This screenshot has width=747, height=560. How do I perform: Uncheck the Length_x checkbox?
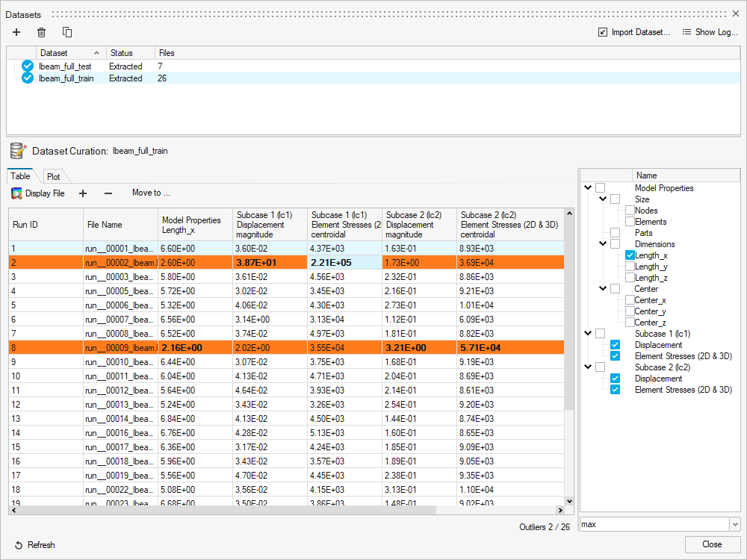630,255
